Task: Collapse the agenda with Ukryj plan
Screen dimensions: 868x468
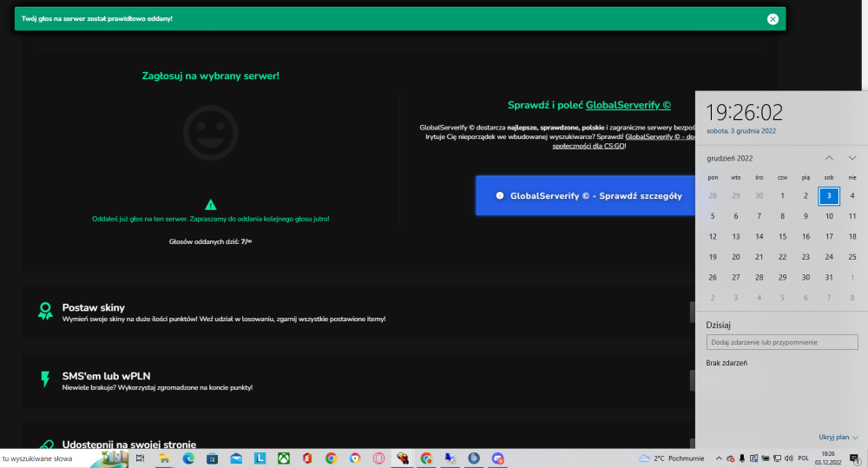Action: coord(838,437)
